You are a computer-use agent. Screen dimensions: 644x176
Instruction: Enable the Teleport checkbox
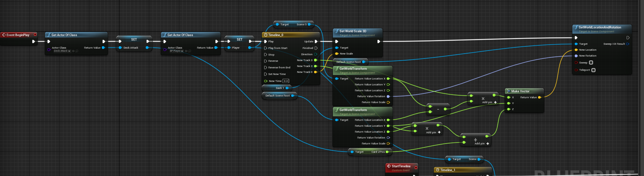click(593, 70)
